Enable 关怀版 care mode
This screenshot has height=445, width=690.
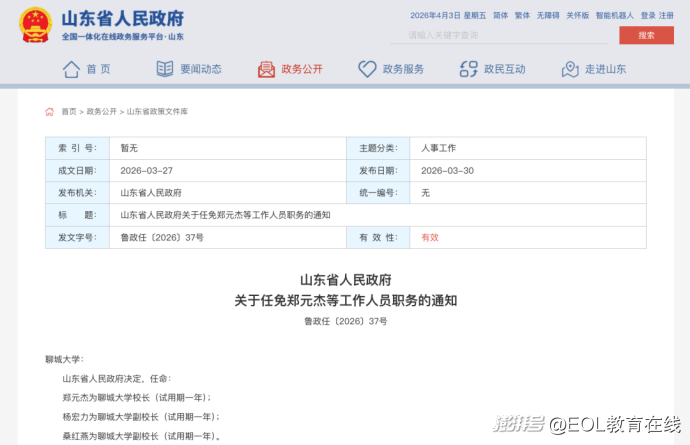point(577,16)
